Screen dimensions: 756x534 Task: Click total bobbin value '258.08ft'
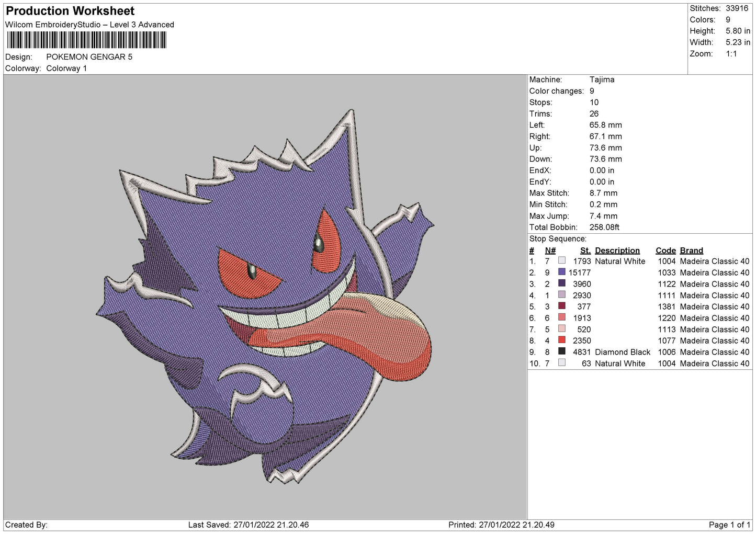pyautogui.click(x=604, y=228)
